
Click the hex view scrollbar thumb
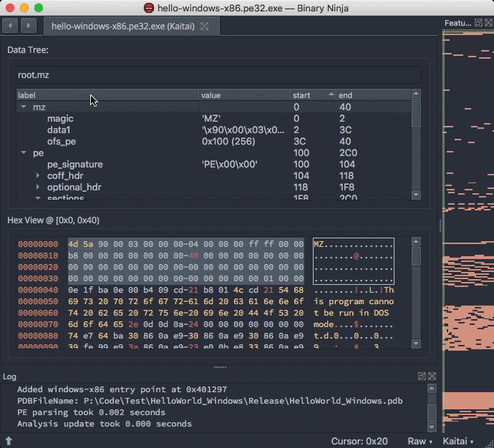[x=416, y=256]
